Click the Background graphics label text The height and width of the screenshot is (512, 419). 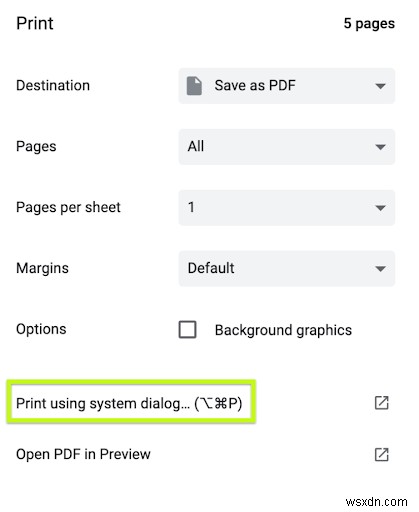[283, 330]
